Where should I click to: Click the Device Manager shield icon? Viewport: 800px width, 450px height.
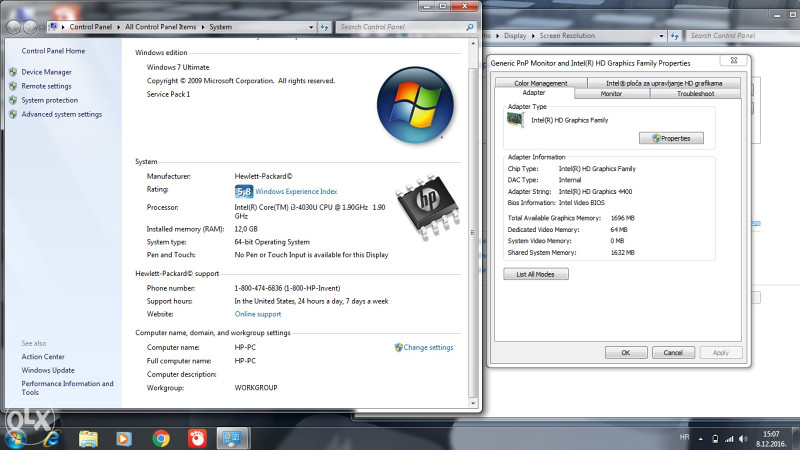click(13, 72)
